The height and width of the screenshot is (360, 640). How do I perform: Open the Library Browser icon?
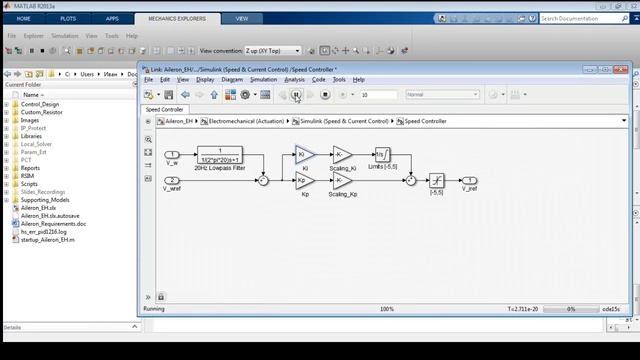click(x=230, y=95)
